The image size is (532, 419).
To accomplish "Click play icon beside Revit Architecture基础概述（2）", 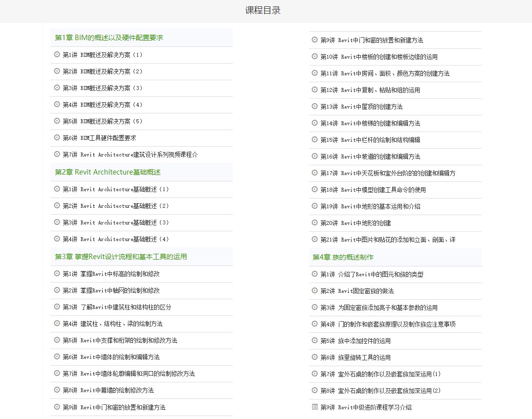I will pyautogui.click(x=57, y=205).
